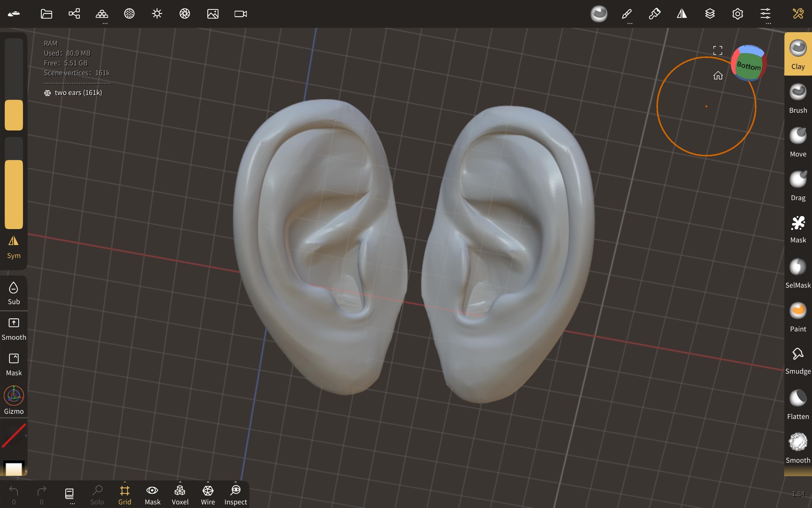The width and height of the screenshot is (812, 508).
Task: Open the Camera settings menu
Action: pyautogui.click(x=240, y=14)
